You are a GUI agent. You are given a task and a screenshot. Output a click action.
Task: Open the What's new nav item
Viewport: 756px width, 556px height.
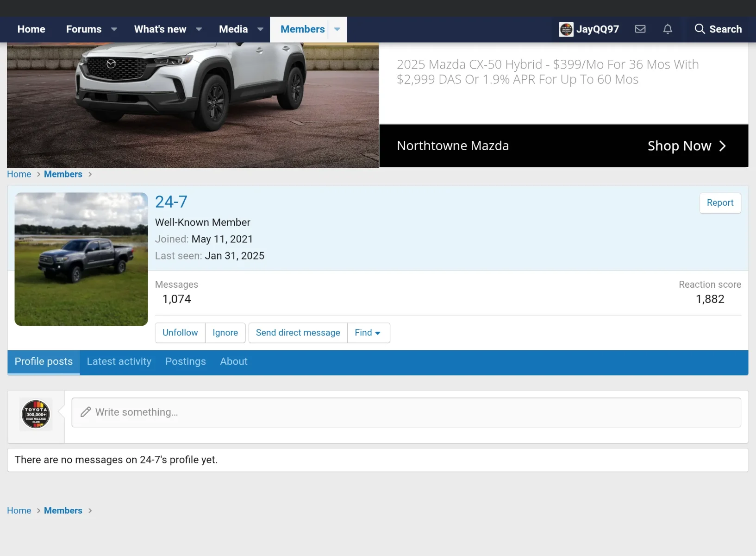[160, 29]
